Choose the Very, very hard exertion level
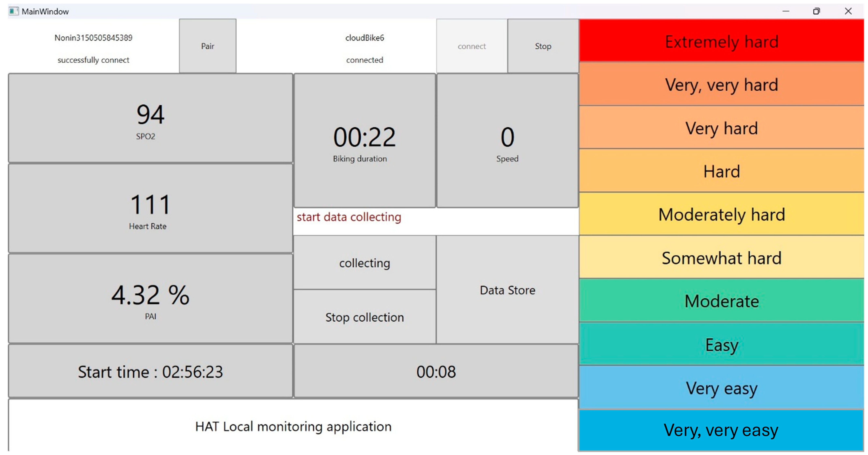Viewport: 868px width, 455px height. [721, 84]
